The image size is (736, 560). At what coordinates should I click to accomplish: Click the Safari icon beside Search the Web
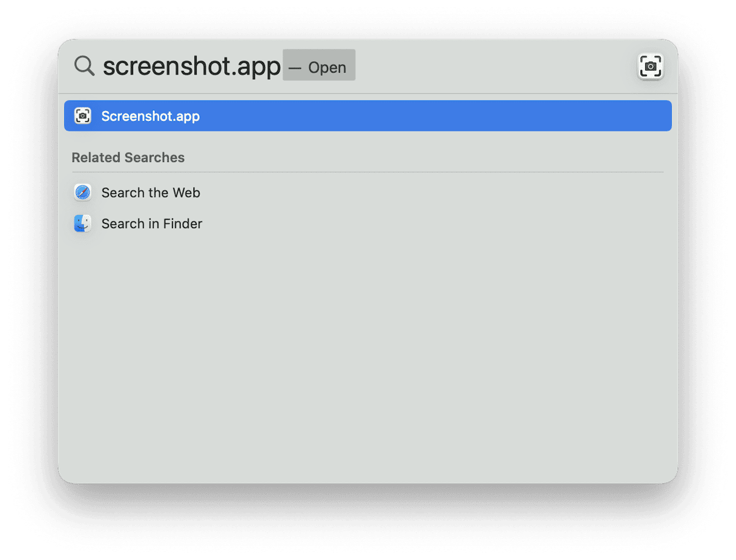coord(82,192)
